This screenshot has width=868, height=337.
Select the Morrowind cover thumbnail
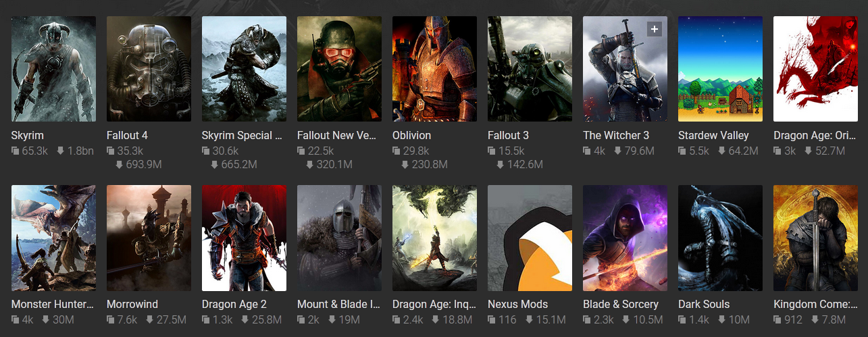[x=149, y=238]
